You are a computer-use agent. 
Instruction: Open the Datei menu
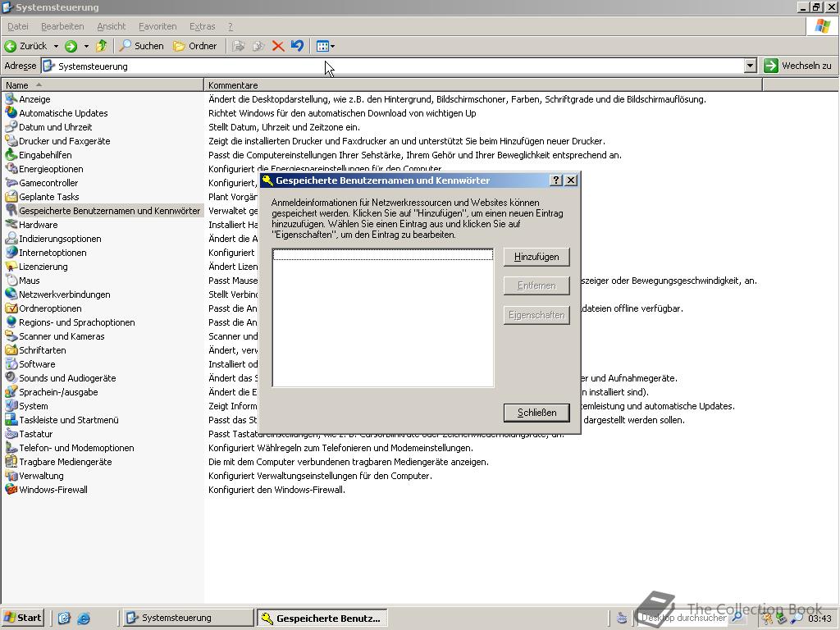tap(18, 26)
